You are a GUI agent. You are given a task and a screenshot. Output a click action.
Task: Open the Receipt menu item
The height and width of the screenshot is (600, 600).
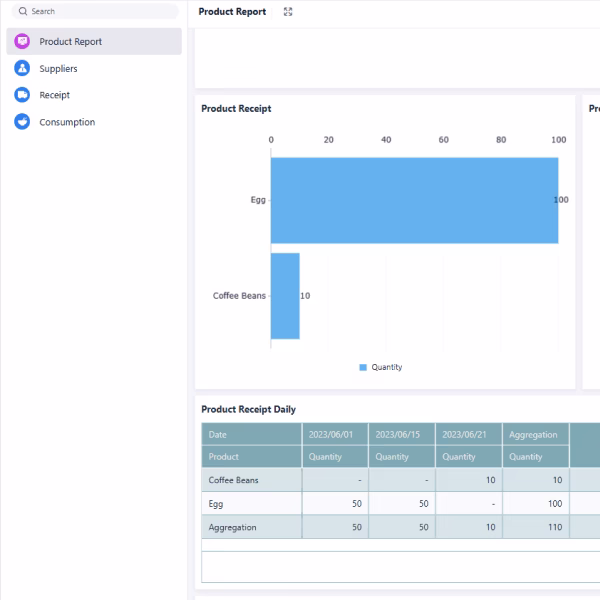click(x=54, y=95)
